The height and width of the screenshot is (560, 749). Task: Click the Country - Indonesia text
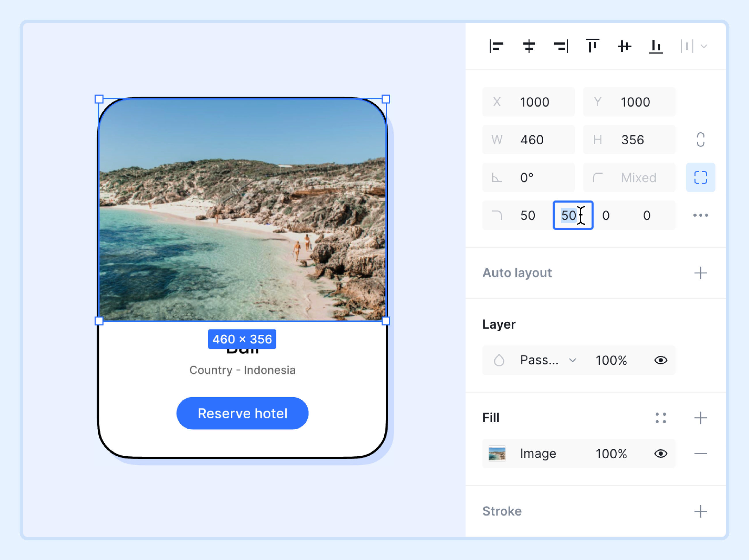coord(243,370)
